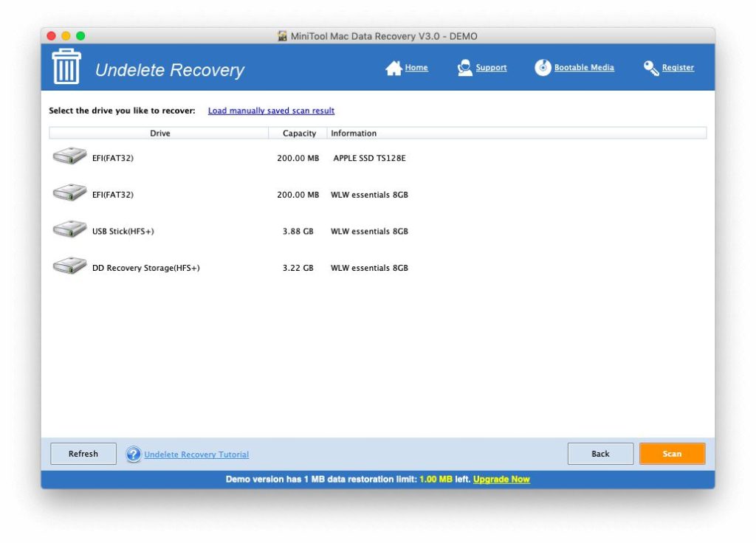Select DD Recovery Storage(HFS+) drive name
The image size is (756, 543).
[145, 268]
